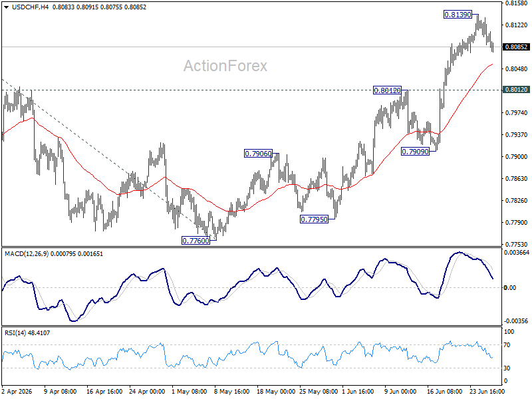Click the 1 May 08:00 time label
Image resolution: width=532 pixels, height=399 pixels.
pyautogui.click(x=190, y=391)
